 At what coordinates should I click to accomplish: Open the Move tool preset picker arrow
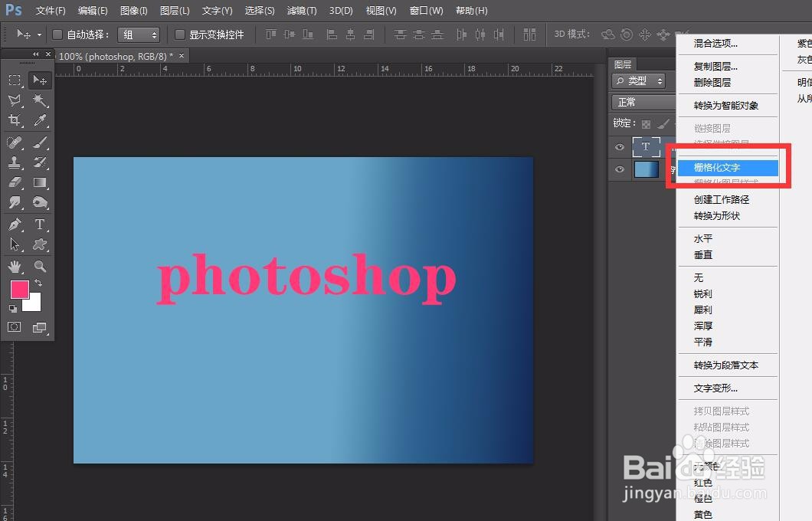pyautogui.click(x=39, y=34)
